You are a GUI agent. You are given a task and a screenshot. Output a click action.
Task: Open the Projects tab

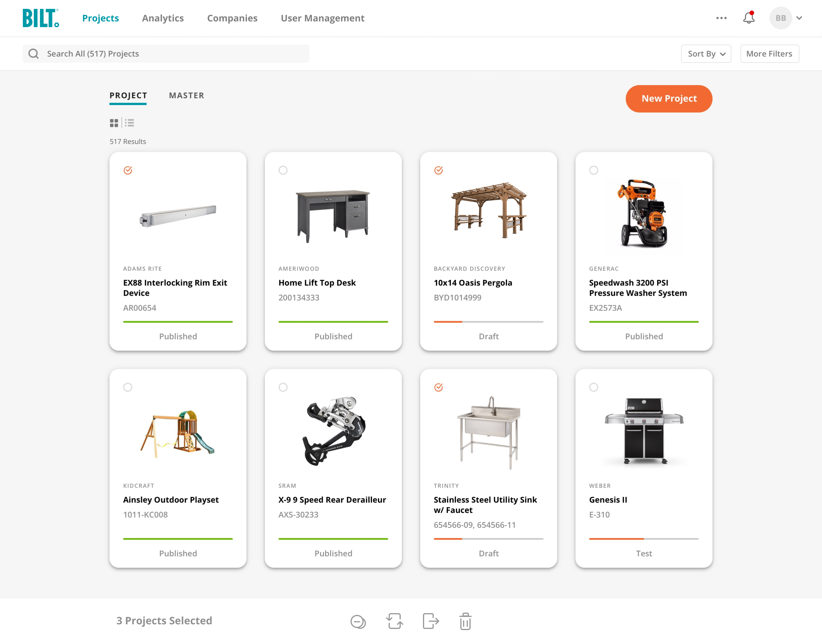pyautogui.click(x=100, y=18)
